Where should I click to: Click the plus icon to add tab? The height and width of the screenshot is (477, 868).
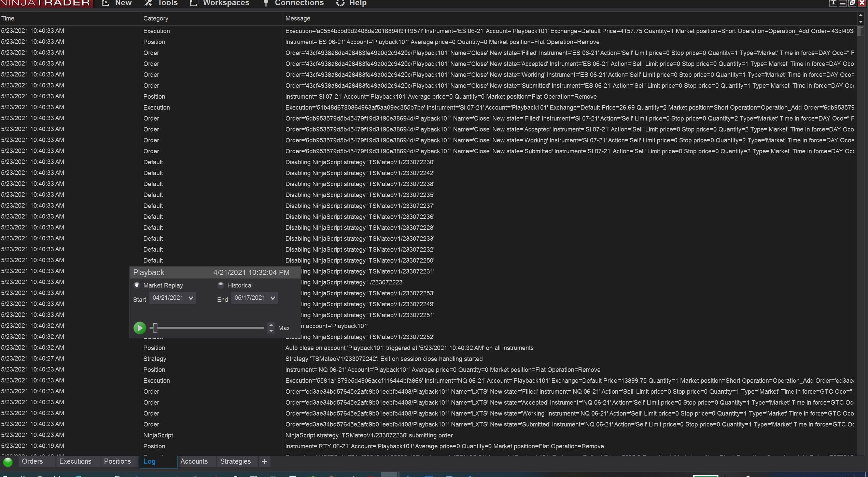click(264, 462)
